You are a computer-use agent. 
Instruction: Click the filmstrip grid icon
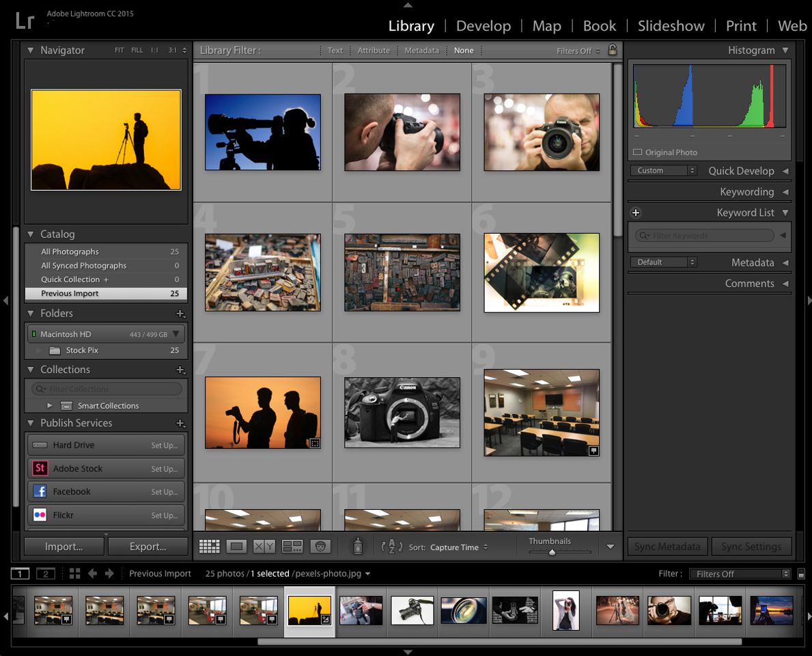point(74,573)
